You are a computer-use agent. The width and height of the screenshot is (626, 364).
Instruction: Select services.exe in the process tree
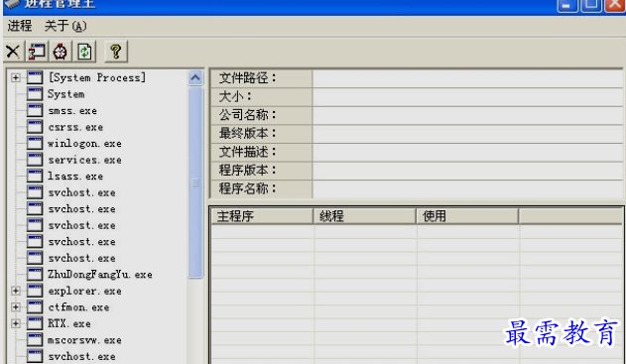coord(84,160)
